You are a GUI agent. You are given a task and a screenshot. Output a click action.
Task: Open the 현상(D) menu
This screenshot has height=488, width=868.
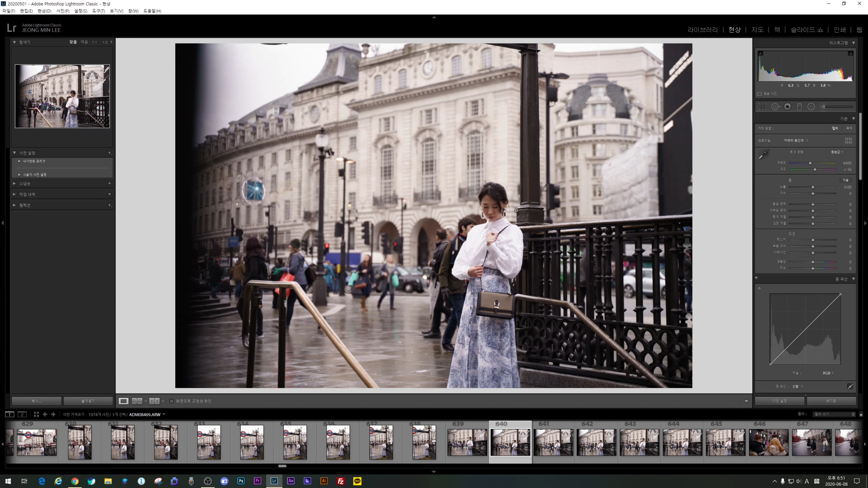point(44,11)
